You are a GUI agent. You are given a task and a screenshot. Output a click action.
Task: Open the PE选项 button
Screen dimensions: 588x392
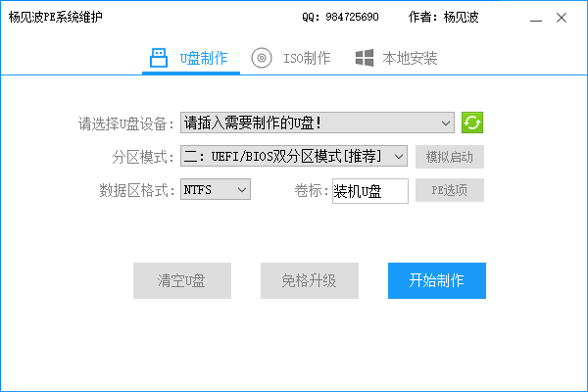tap(449, 190)
